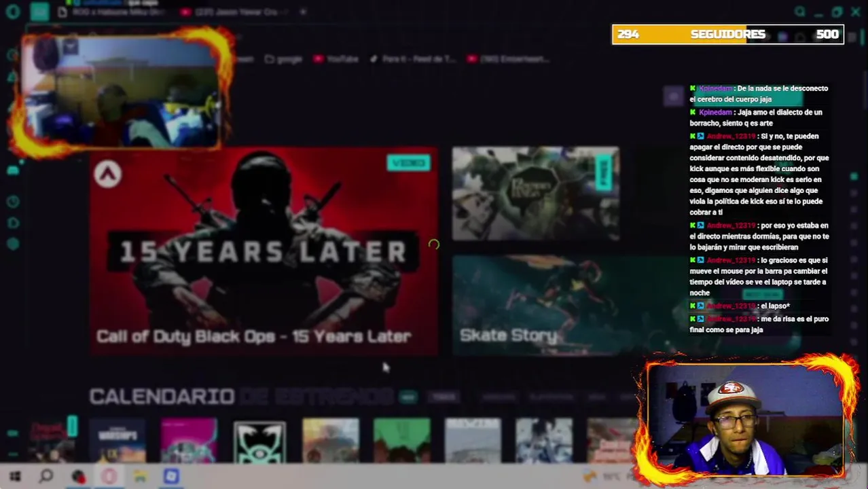Open a new browser tab with plus

coord(303,12)
